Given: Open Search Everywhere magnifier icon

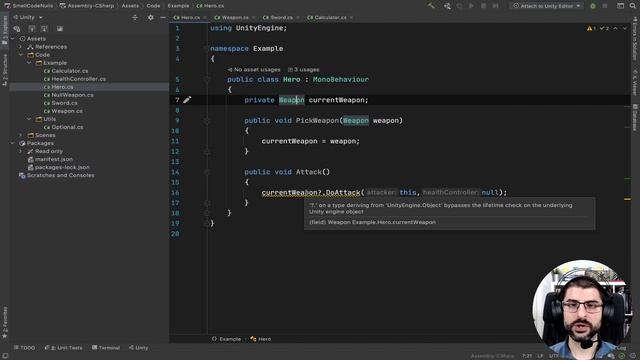Looking at the screenshot, I should (633, 6).
